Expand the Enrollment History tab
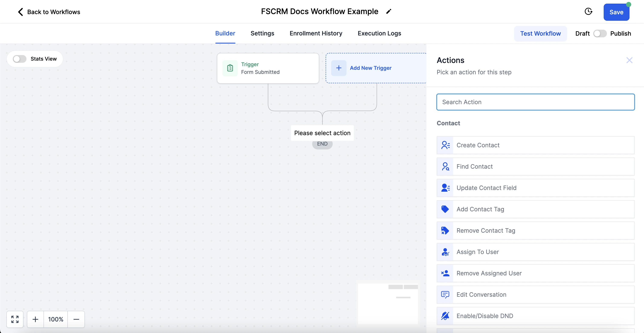Image resolution: width=644 pixels, height=333 pixels. [316, 33]
